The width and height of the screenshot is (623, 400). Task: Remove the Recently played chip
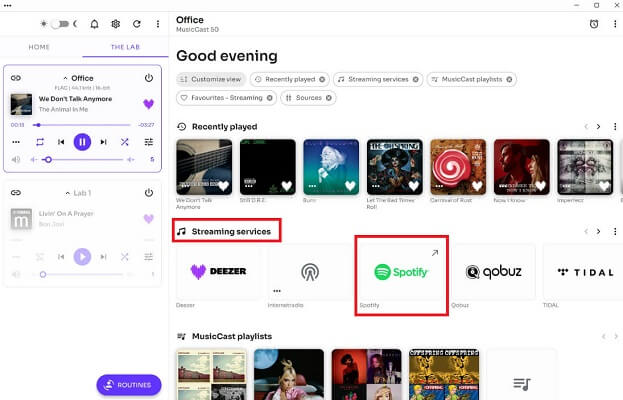[x=322, y=79]
